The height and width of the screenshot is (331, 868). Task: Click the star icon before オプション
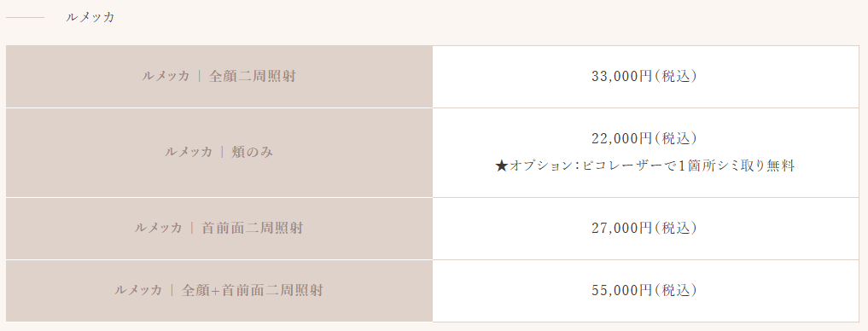pyautogui.click(x=502, y=166)
